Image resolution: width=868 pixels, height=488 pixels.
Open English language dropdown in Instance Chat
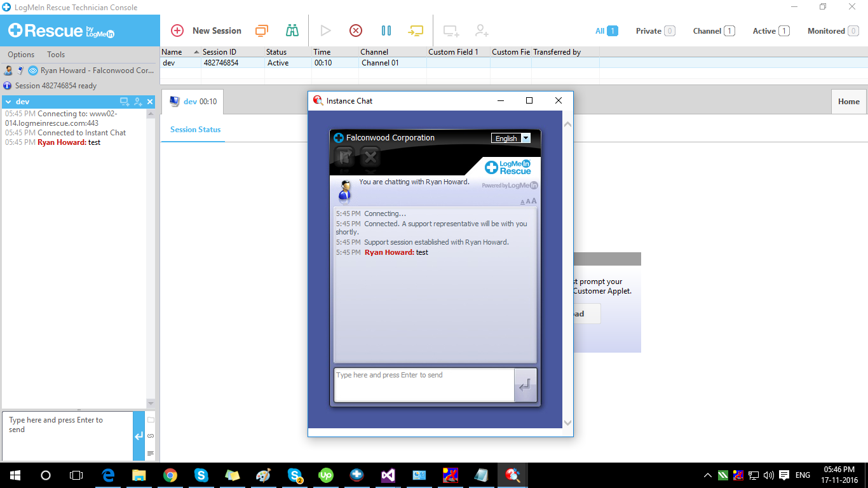tap(511, 138)
